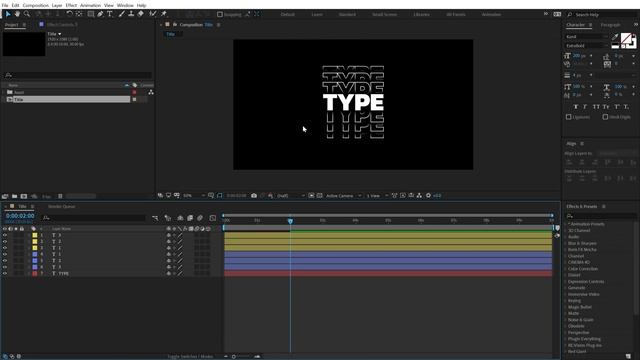The width and height of the screenshot is (640, 360).
Task: Click the red label of the TYPE layer
Action: tap(35, 273)
